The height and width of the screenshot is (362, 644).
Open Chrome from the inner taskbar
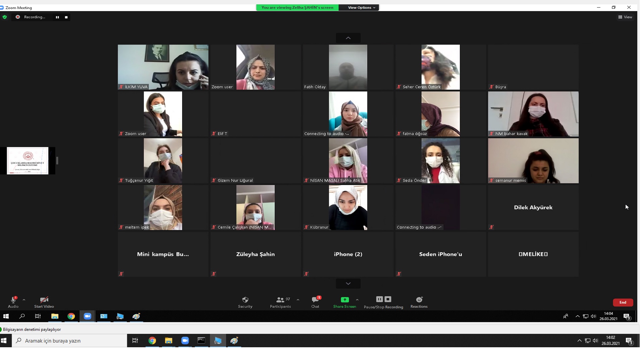tap(71, 316)
